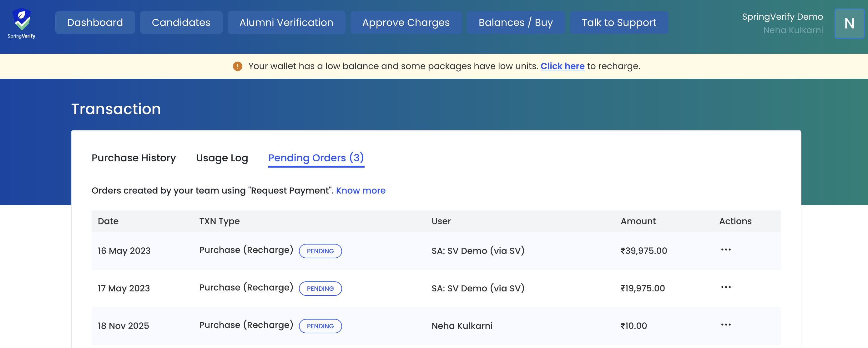The height and width of the screenshot is (348, 868).
Task: Open actions menu for 16 May 2023 order
Action: tap(725, 250)
